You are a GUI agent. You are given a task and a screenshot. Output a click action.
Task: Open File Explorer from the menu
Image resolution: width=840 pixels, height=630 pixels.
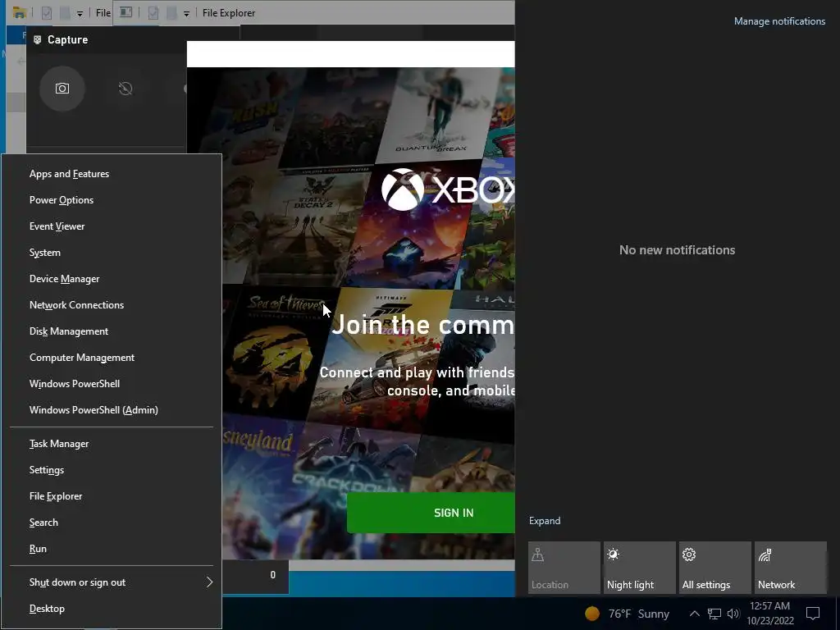tap(112, 496)
